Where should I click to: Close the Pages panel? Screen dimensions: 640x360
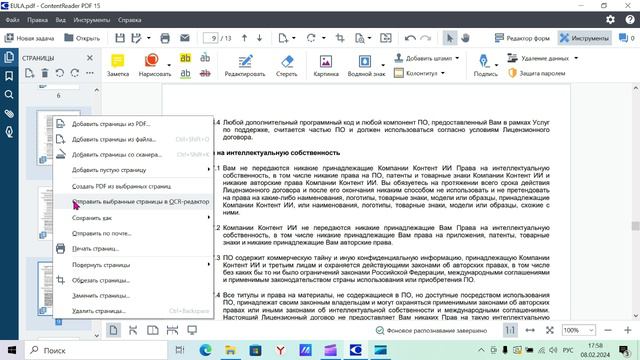pyautogui.click(x=90, y=58)
